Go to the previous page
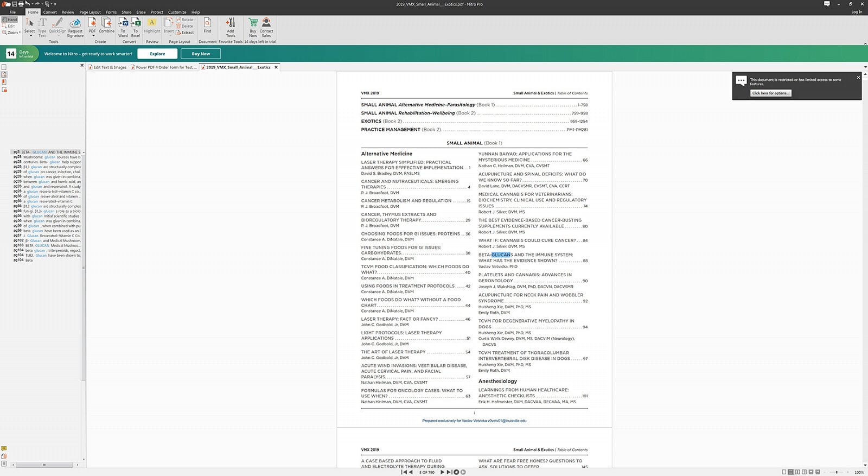The height and width of the screenshot is (476, 868). click(410, 472)
